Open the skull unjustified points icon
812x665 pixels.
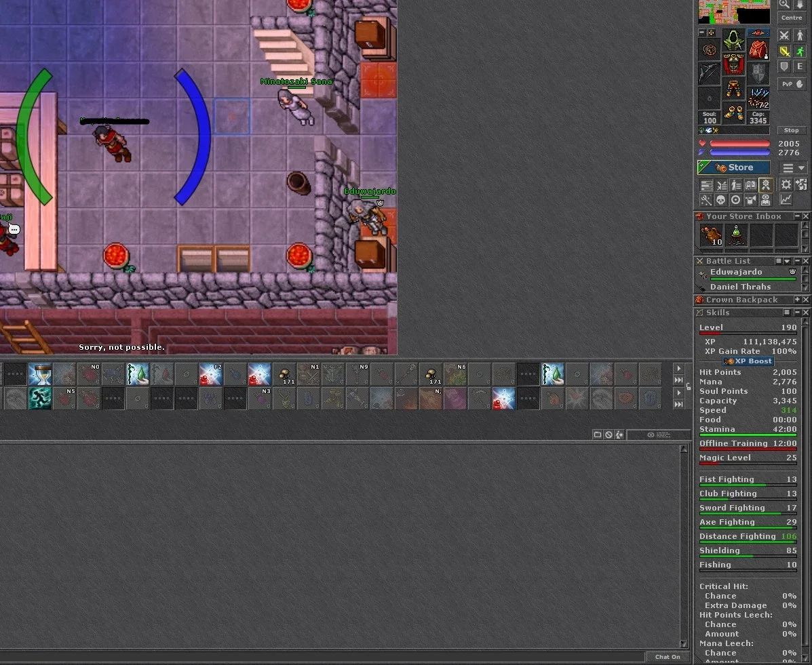(721, 200)
